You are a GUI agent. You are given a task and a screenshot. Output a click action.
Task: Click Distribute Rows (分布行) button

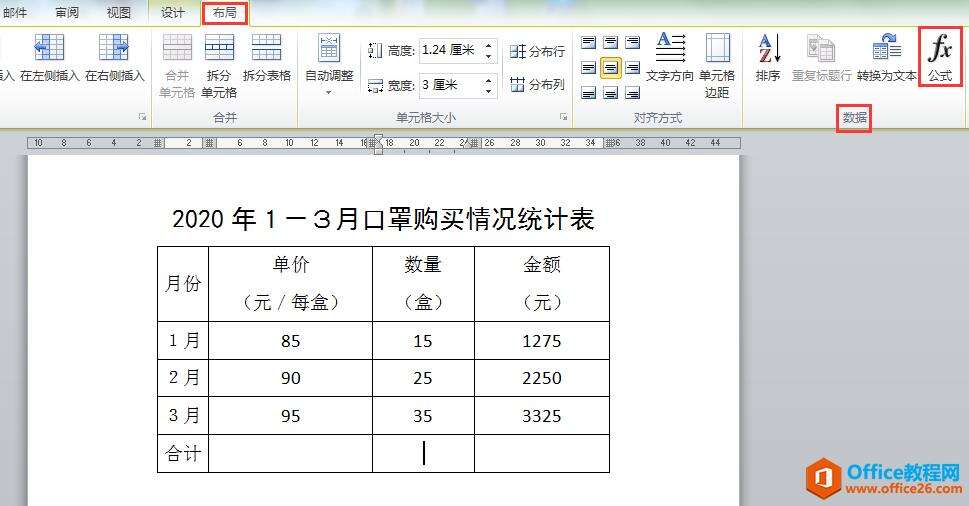pos(537,51)
